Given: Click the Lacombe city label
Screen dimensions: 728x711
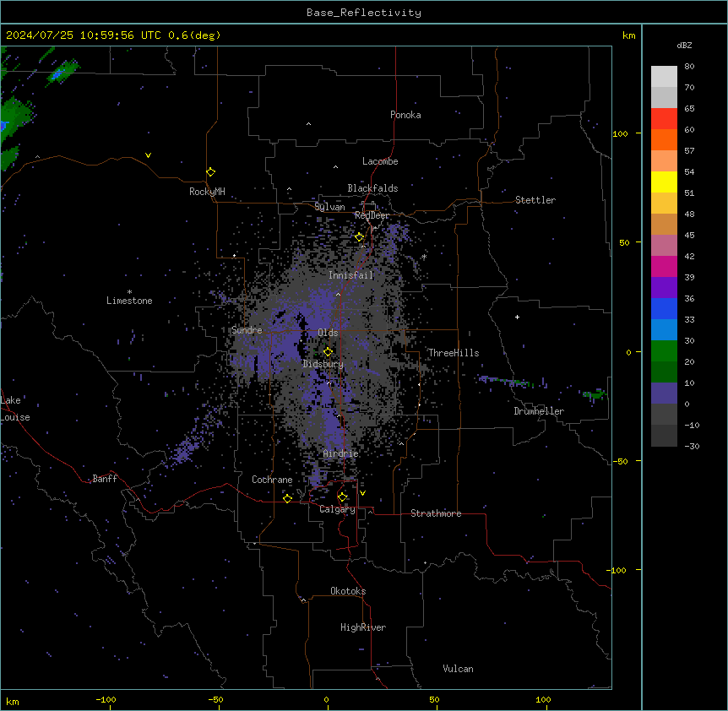Looking at the screenshot, I should [380, 161].
